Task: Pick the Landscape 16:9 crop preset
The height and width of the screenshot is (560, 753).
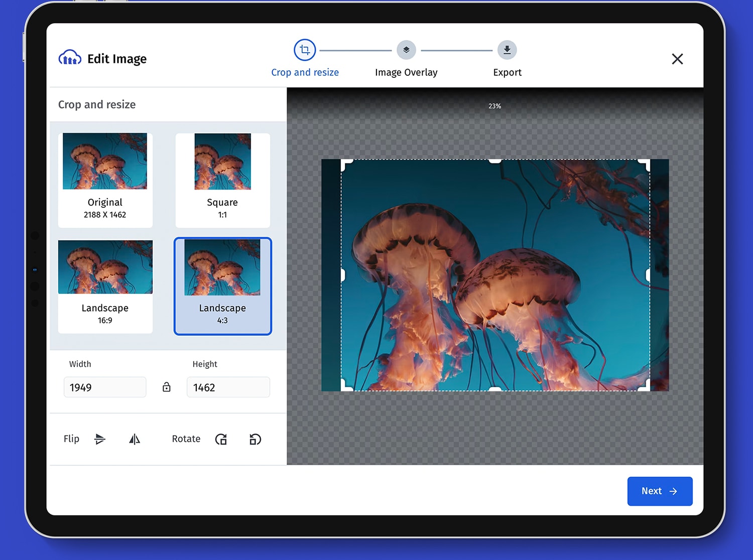Action: pos(105,286)
